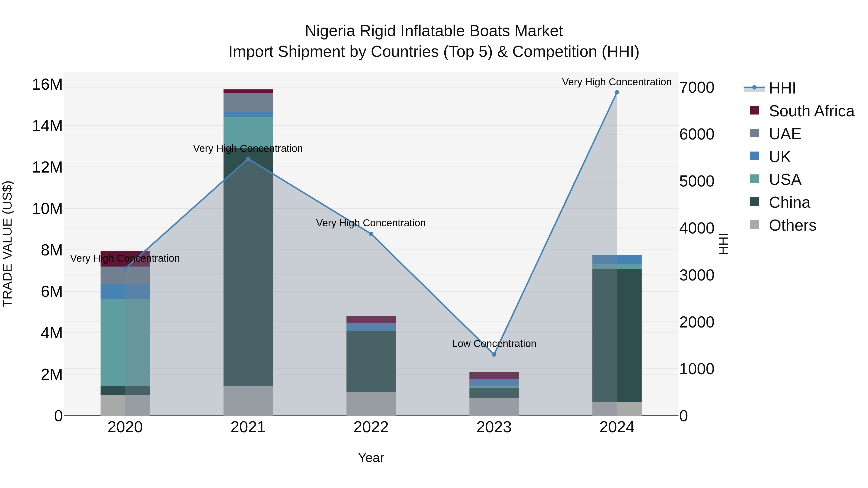868x488 pixels.
Task: Click the '10M' left-axis tick label
Action: [x=47, y=209]
